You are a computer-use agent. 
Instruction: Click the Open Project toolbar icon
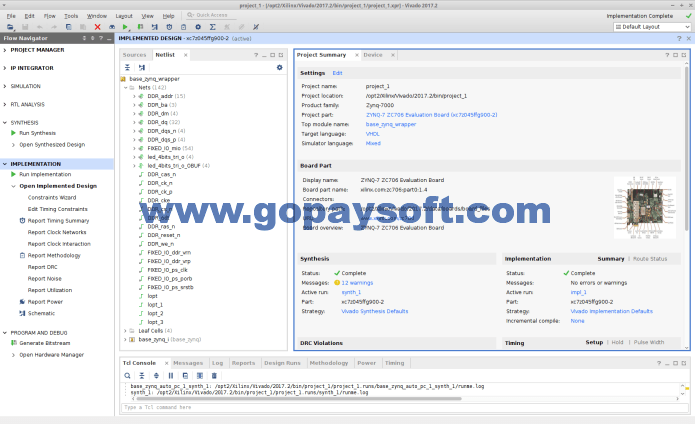10,27
